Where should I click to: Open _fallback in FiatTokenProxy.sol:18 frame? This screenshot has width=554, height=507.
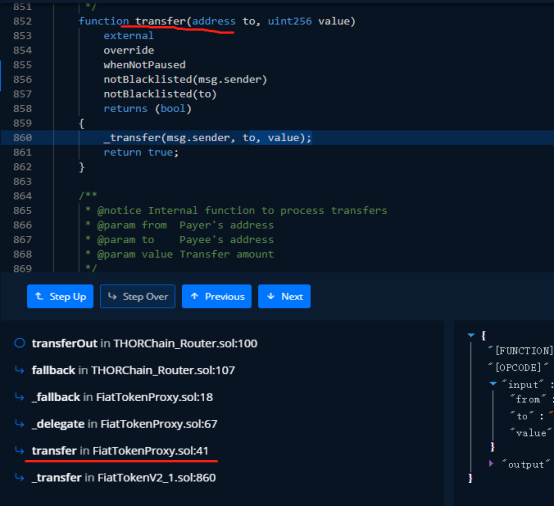122,397
